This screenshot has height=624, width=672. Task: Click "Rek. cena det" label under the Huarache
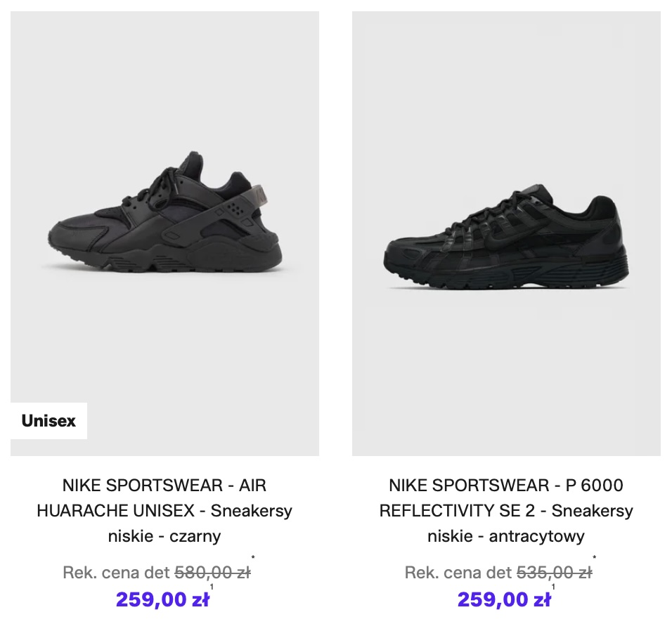(x=116, y=573)
